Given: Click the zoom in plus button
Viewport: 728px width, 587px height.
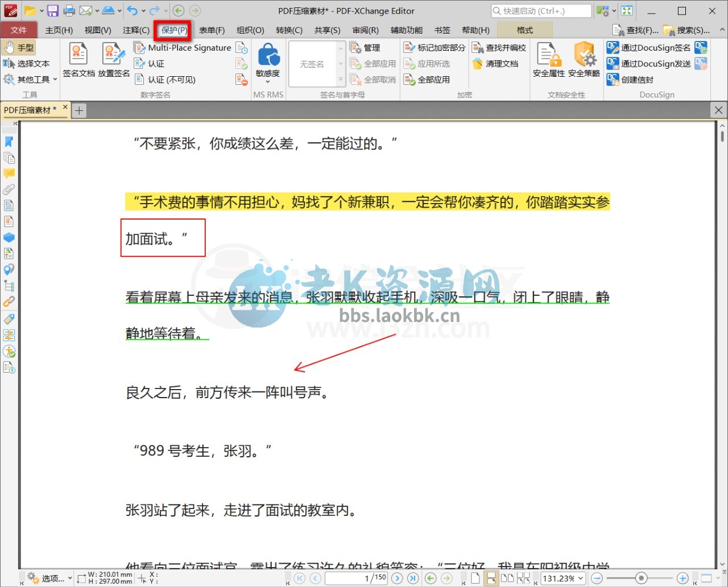Looking at the screenshot, I should click(x=682, y=578).
